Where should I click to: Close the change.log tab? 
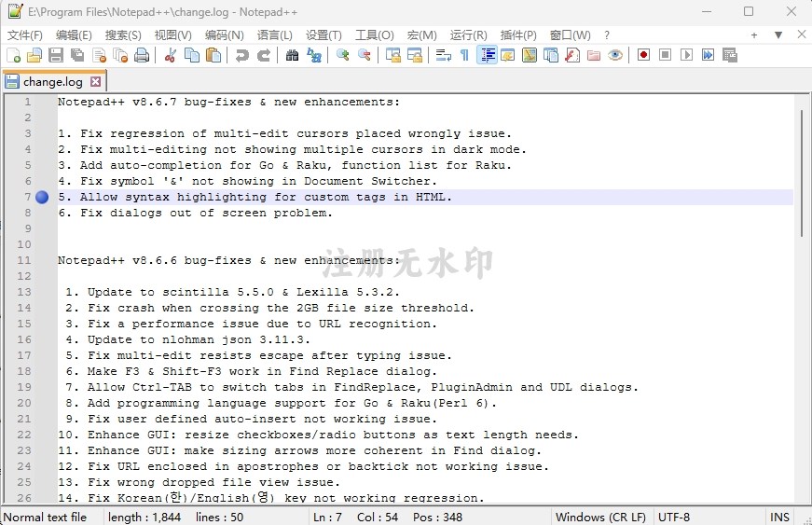coord(95,82)
